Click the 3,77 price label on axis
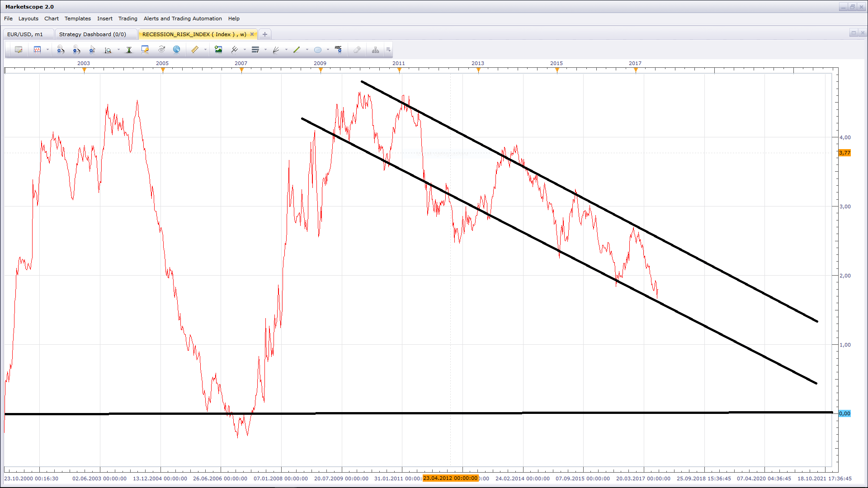868x488 pixels. pyautogui.click(x=844, y=153)
